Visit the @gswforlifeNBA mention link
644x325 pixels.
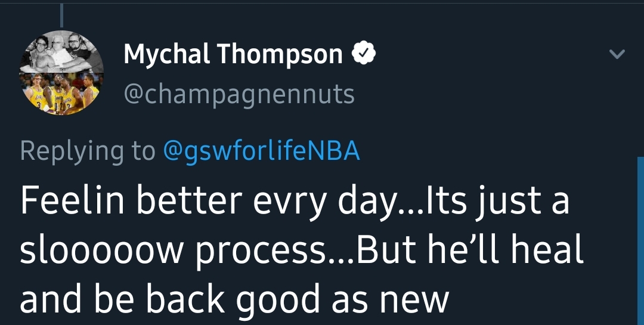click(261, 151)
